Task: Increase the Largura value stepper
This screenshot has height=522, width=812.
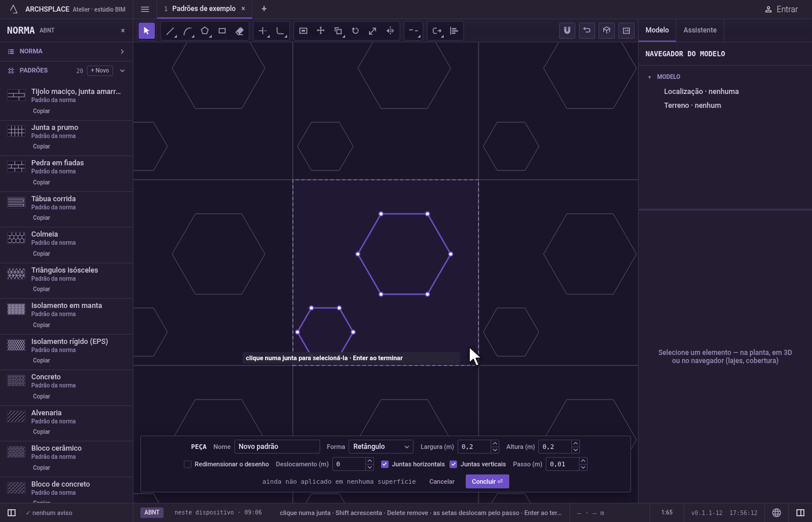Action: tap(495, 444)
